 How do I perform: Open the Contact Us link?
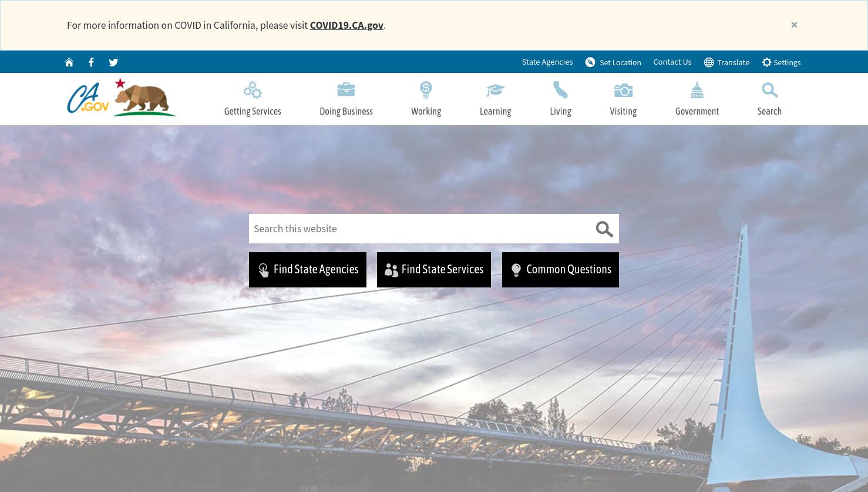672,62
